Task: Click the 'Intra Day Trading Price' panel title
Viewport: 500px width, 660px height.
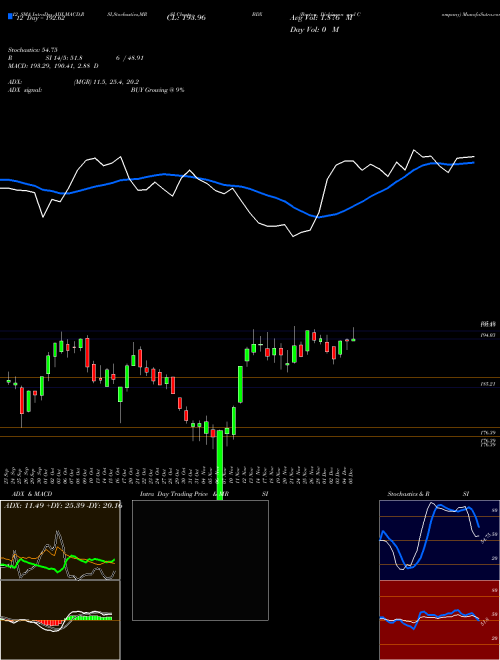Action: 173,494
